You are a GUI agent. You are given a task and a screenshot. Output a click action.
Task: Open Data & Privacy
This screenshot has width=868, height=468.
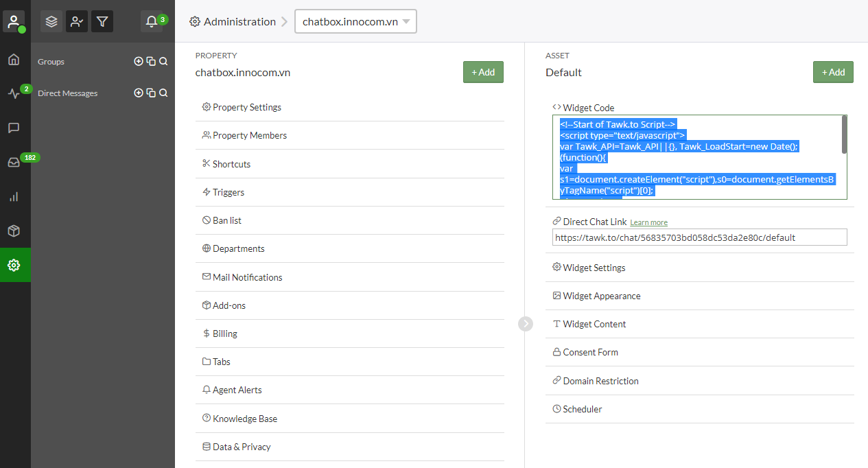click(x=350, y=447)
